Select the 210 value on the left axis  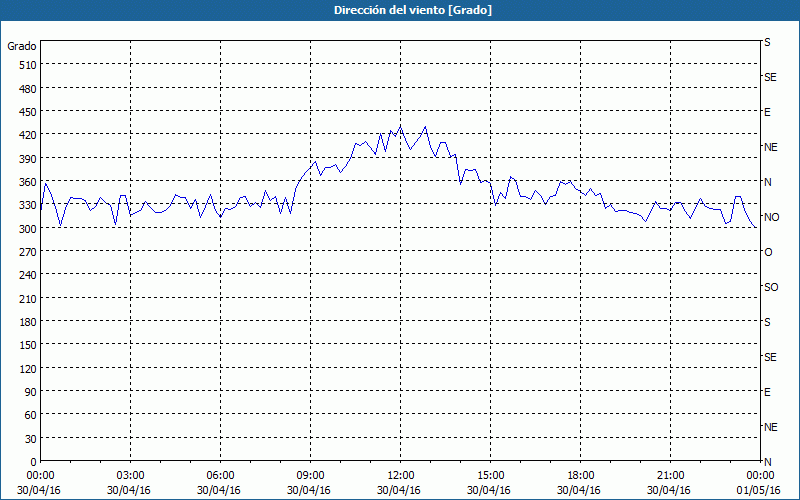[x=29, y=299]
